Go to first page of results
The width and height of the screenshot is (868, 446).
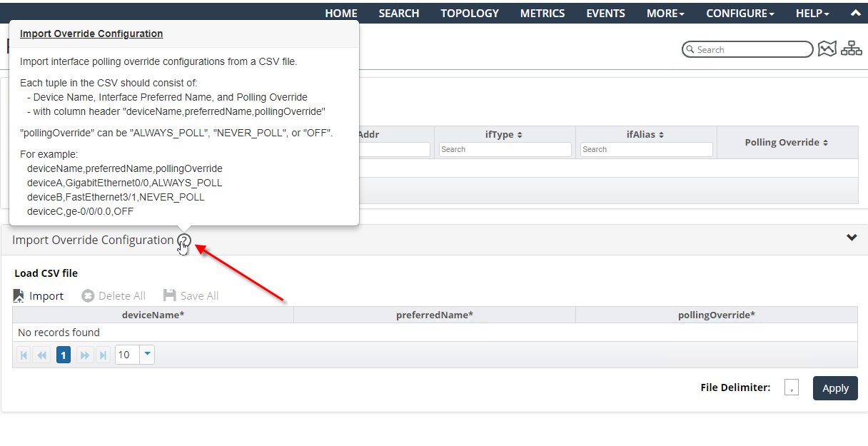point(24,355)
